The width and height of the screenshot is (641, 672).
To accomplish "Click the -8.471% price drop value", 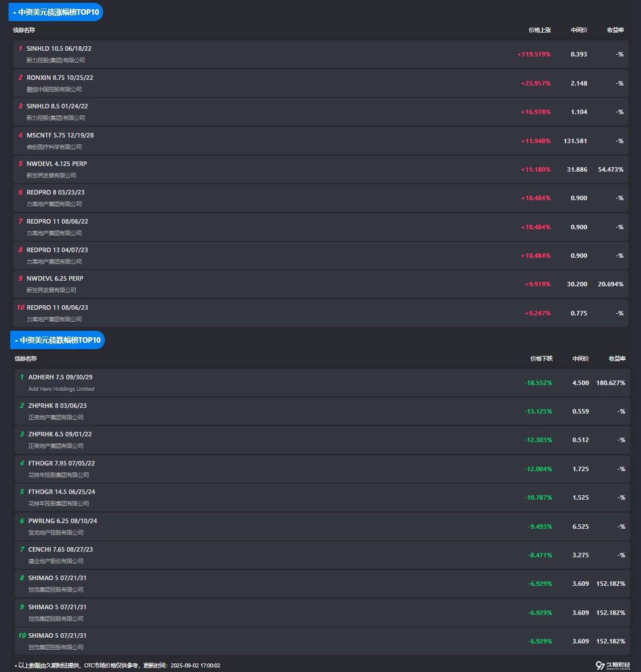I will (x=540, y=555).
